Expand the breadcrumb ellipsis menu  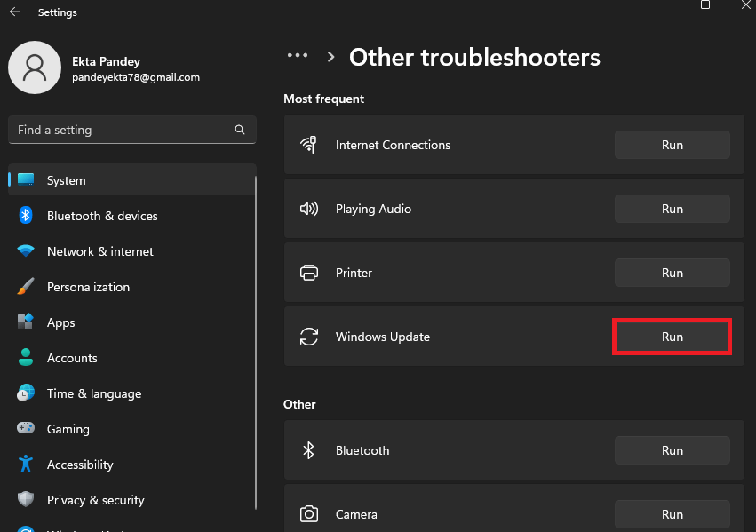click(x=298, y=56)
